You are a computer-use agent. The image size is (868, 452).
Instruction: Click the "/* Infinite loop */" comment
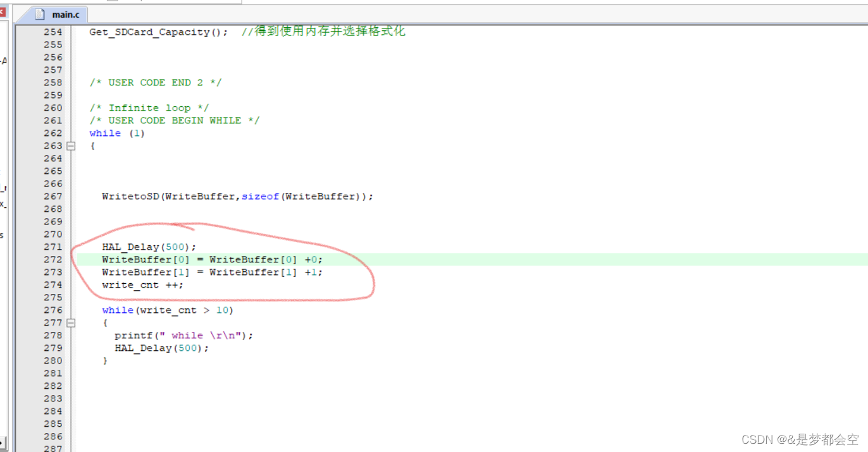149,108
